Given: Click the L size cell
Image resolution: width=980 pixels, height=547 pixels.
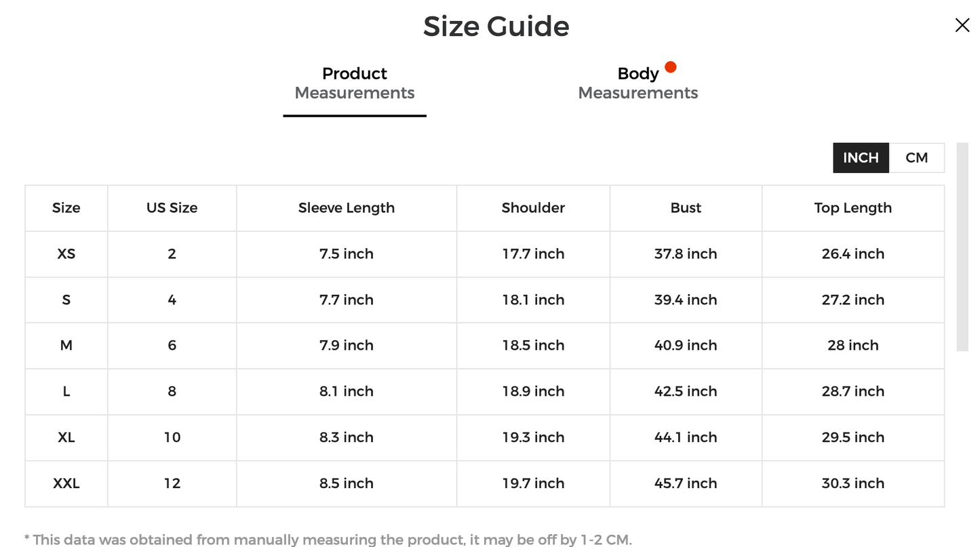Looking at the screenshot, I should click(x=66, y=392).
